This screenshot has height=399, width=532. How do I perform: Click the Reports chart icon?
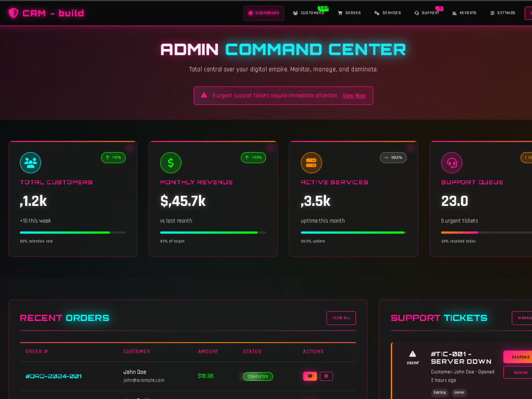coord(454,13)
